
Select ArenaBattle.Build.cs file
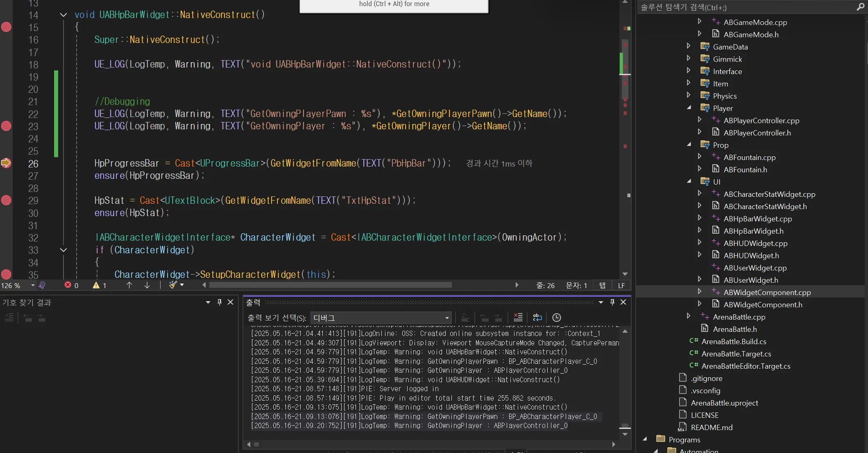(734, 341)
